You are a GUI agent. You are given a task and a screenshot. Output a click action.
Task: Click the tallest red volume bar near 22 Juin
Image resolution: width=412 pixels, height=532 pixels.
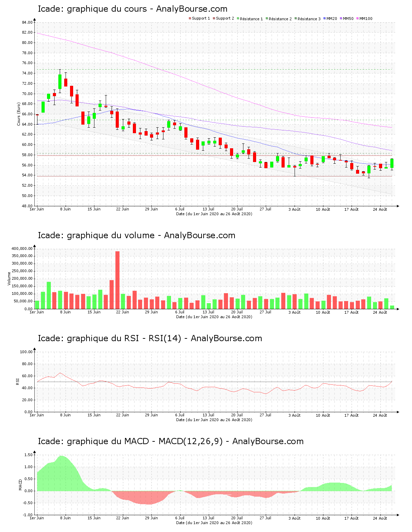(117, 280)
